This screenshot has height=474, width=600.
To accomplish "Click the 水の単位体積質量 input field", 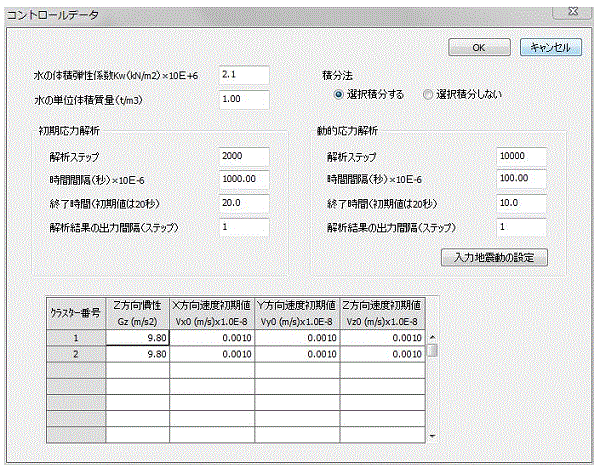I will (x=244, y=99).
